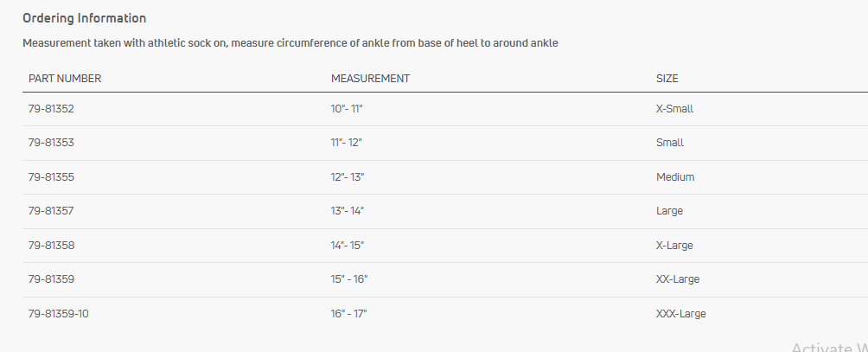Click the SIZE column header

(x=667, y=79)
